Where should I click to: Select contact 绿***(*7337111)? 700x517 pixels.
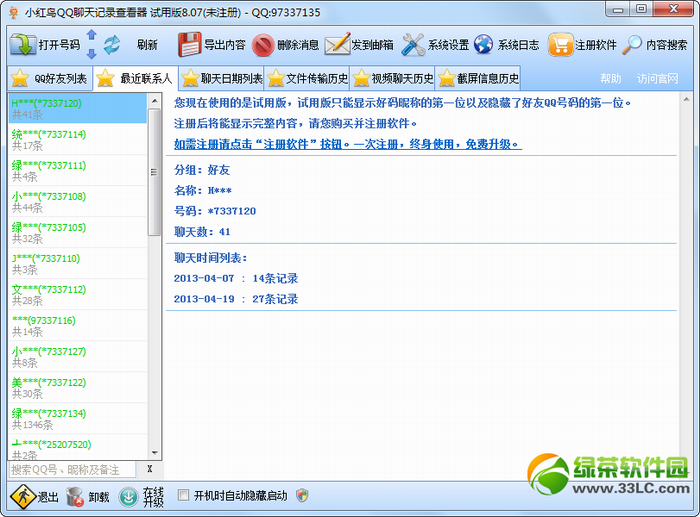click(x=78, y=171)
